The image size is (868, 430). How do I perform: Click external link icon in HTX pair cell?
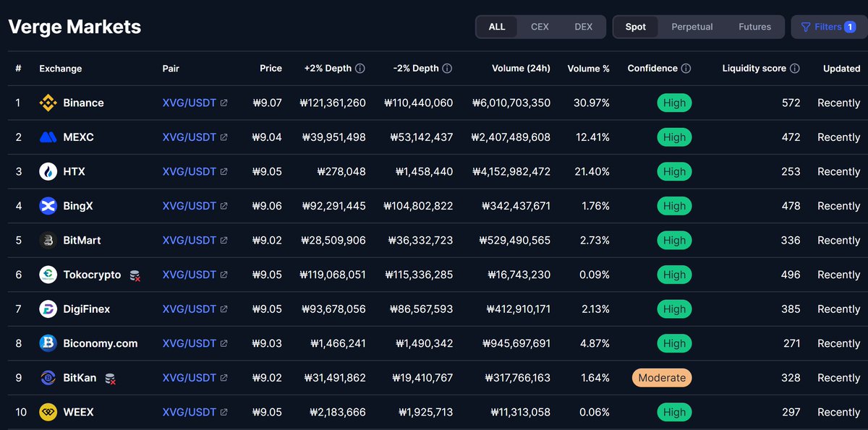click(x=224, y=172)
